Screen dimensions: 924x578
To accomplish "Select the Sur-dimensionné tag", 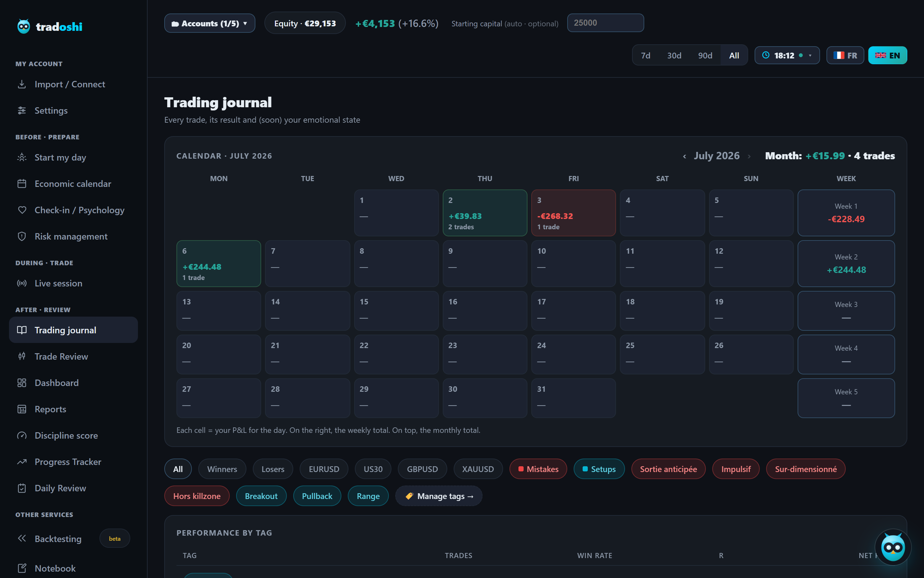I will click(806, 469).
